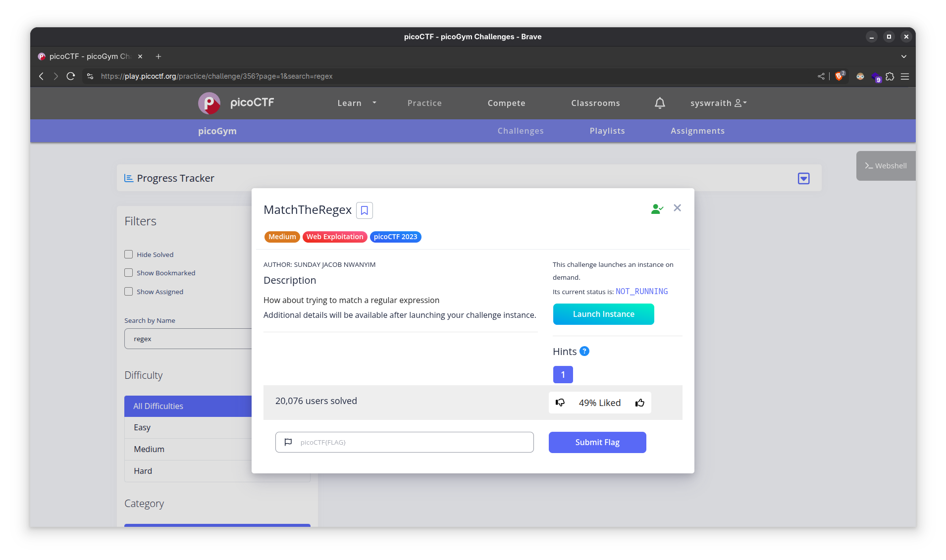The height and width of the screenshot is (560, 946).
Task: Open the notifications bell
Action: tap(660, 103)
